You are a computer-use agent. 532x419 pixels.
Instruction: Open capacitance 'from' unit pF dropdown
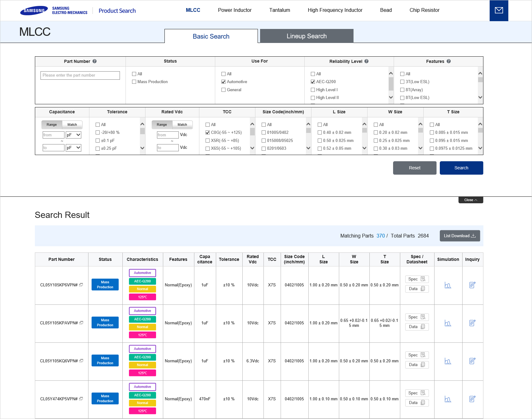point(74,135)
